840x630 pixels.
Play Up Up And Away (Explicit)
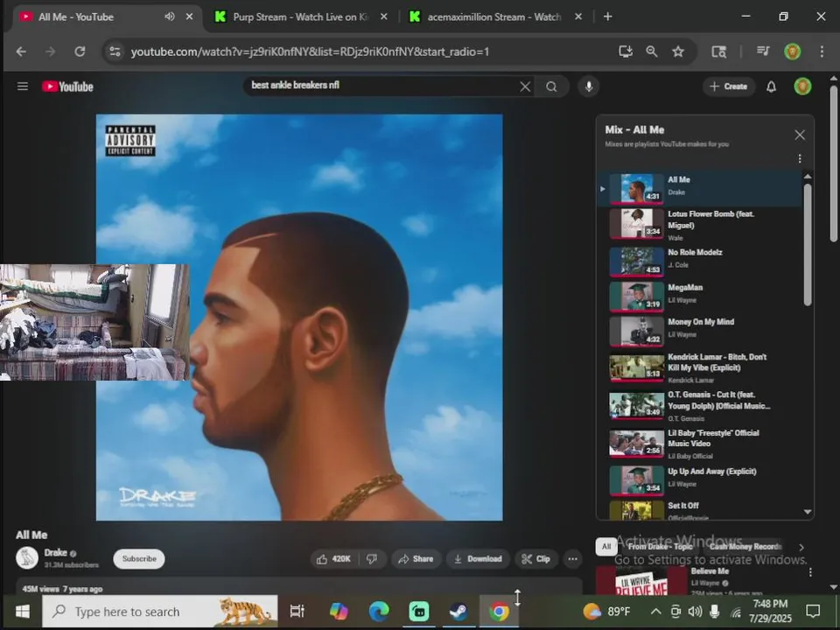coord(699,479)
